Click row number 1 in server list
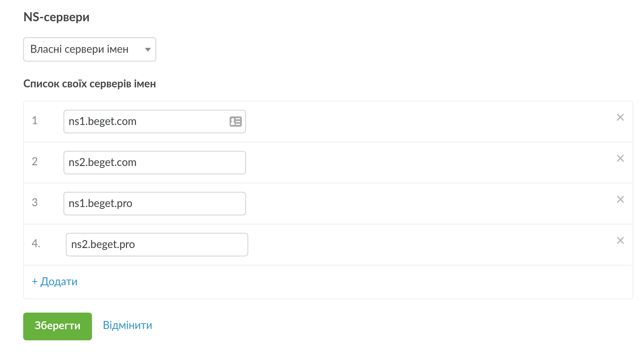This screenshot has height=354, width=644. (35, 120)
